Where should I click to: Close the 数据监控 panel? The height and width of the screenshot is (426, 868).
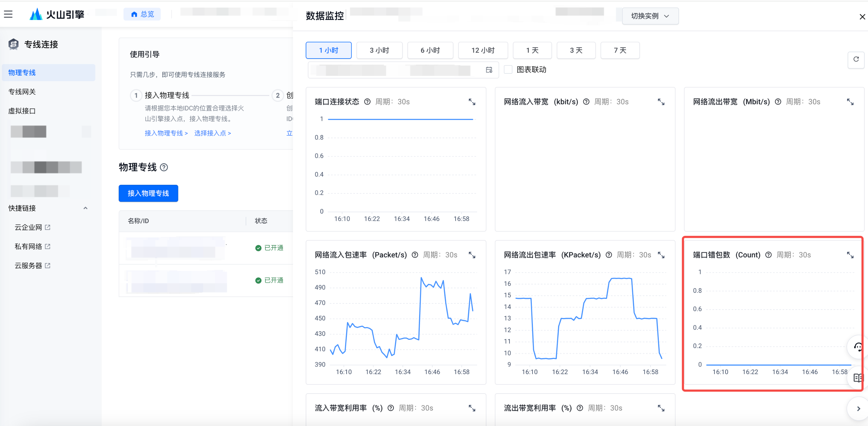point(862,16)
